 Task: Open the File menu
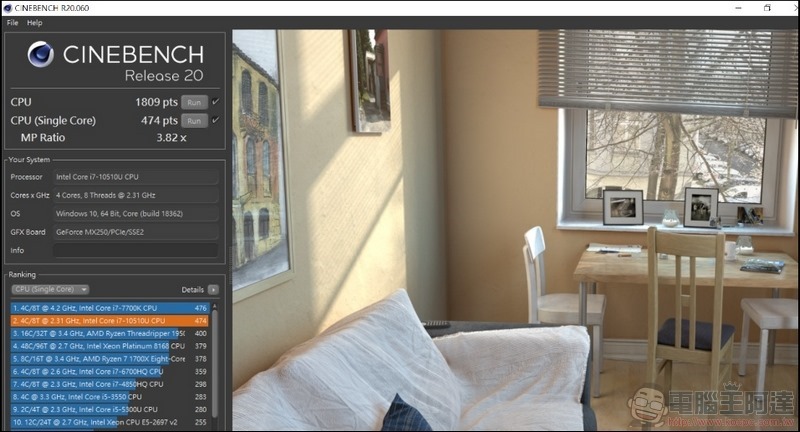(13, 22)
